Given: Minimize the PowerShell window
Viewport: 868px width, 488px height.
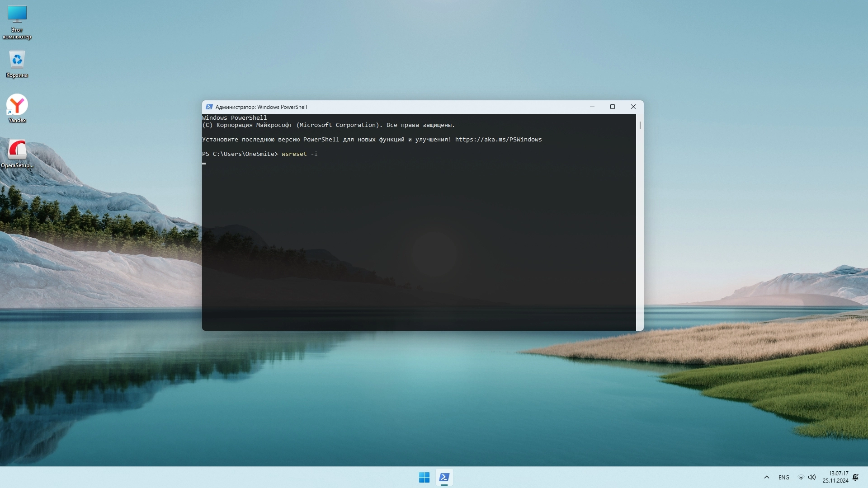Looking at the screenshot, I should point(592,107).
